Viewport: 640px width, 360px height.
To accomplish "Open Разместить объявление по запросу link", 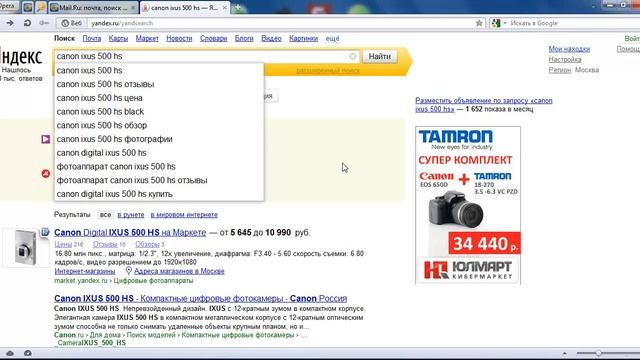I will click(484, 105).
